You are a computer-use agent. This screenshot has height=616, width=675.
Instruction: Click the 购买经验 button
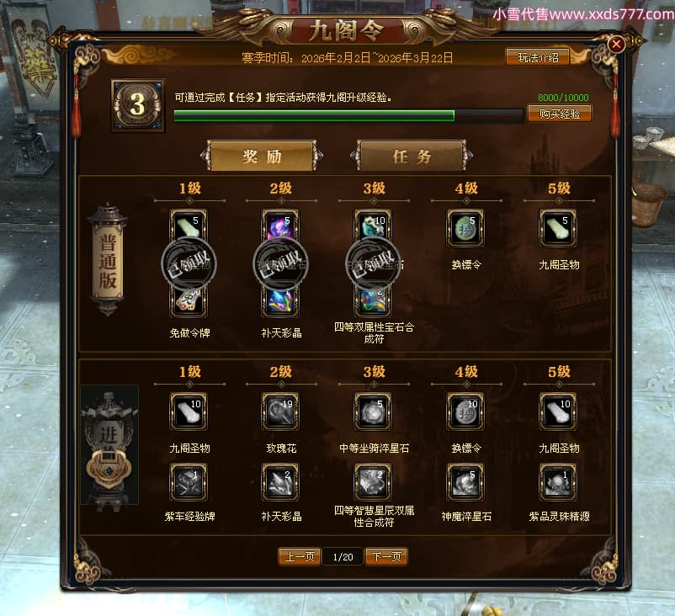pos(560,114)
